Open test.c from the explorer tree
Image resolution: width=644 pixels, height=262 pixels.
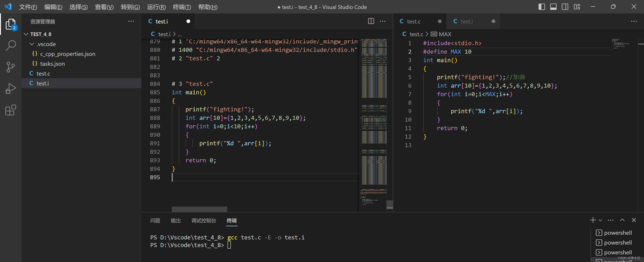click(81, 73)
